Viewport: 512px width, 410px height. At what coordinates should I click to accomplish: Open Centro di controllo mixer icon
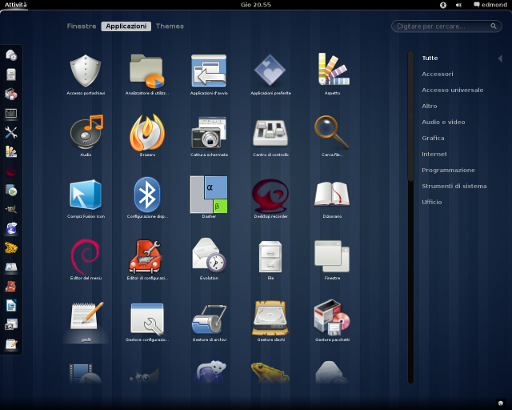tap(270, 133)
